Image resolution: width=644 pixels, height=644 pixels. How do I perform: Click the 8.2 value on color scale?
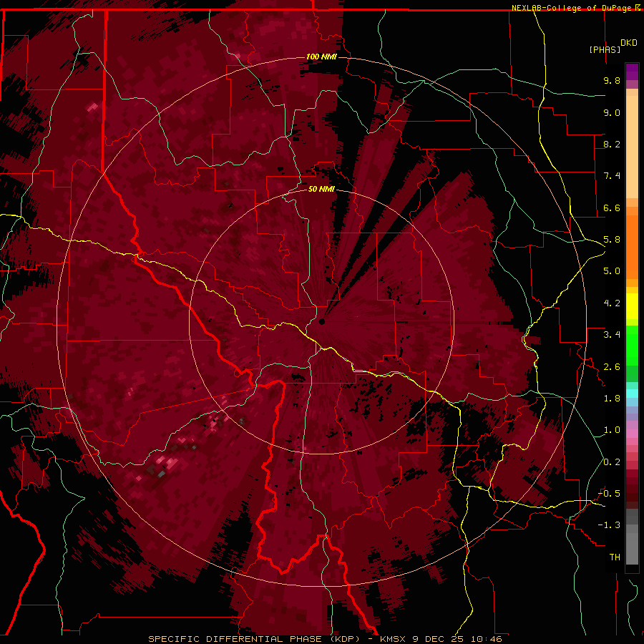pos(612,144)
